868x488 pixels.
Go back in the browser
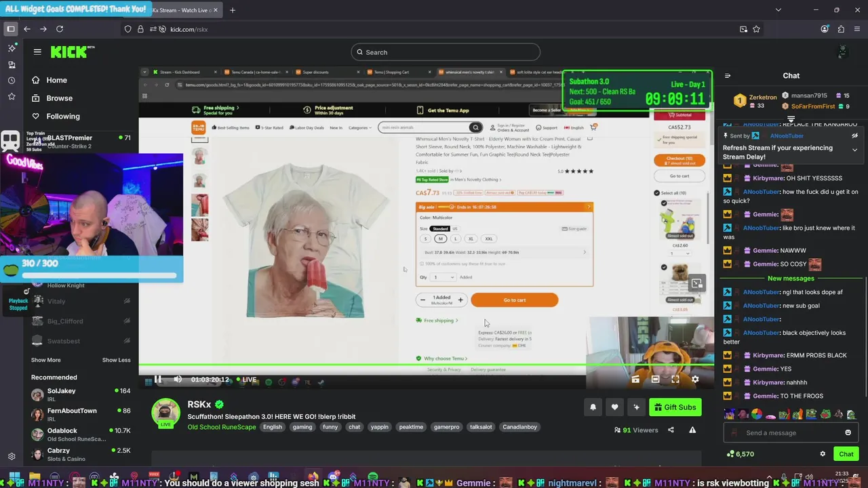pyautogui.click(x=27, y=29)
